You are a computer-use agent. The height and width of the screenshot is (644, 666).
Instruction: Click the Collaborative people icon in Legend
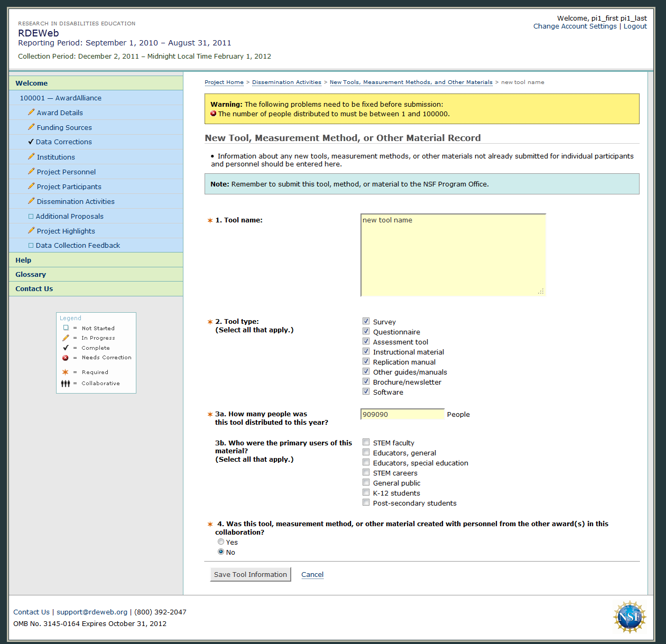[x=65, y=384]
